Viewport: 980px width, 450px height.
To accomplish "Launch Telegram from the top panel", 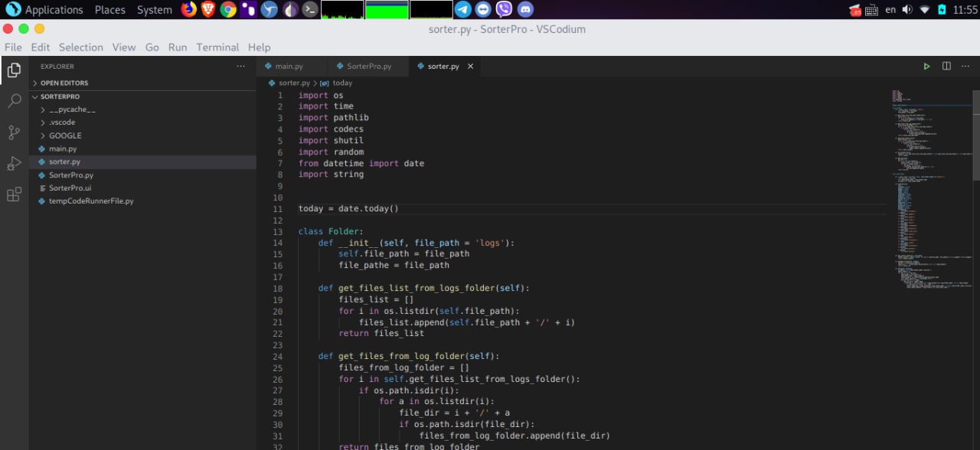I will (462, 9).
